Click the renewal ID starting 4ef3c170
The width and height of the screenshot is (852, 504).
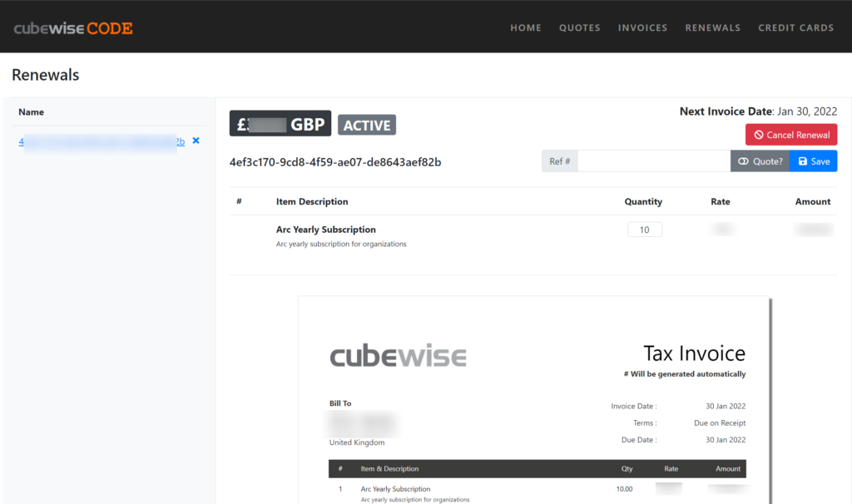pos(335,162)
